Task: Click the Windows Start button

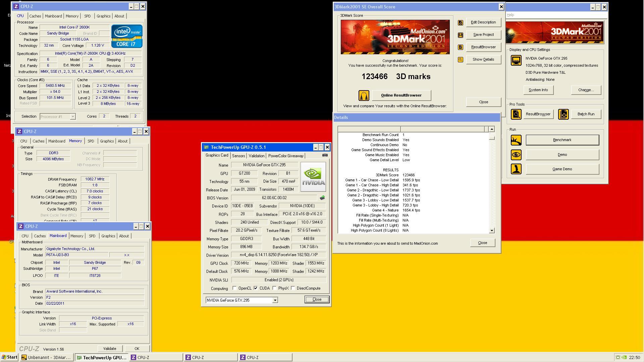Action: [x=9, y=357]
